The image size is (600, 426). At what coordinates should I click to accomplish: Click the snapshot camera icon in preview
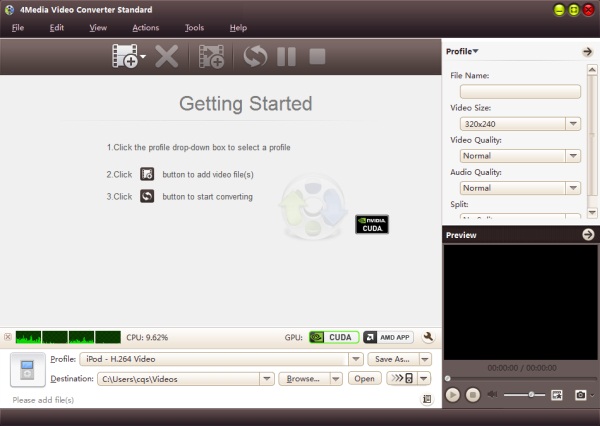(x=579, y=395)
